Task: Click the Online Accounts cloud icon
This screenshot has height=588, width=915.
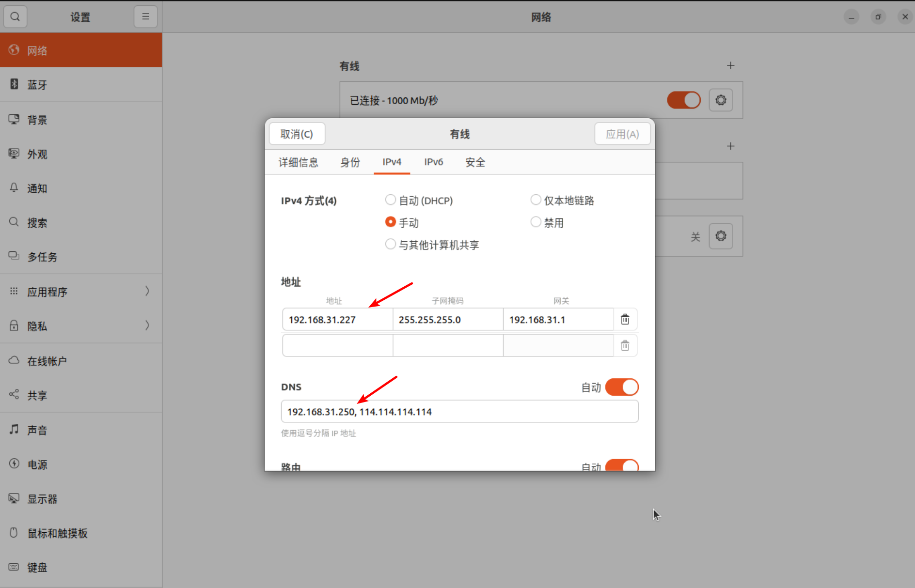Action: pyautogui.click(x=14, y=360)
